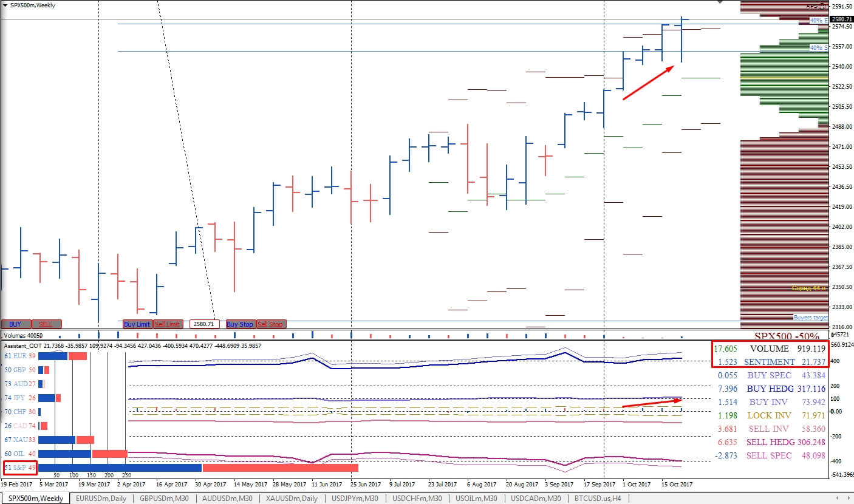The image size is (854, 504).
Task: Click the BUY INV legend label
Action: pos(769,402)
